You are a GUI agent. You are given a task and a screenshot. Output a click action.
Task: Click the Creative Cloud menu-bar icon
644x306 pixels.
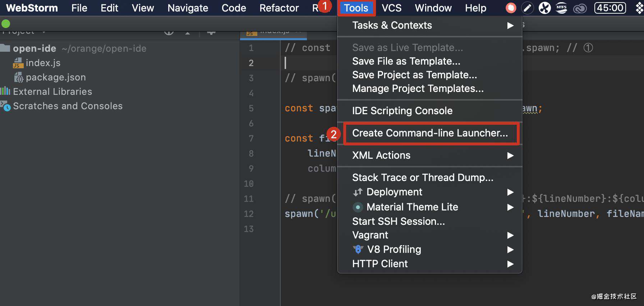click(x=580, y=8)
